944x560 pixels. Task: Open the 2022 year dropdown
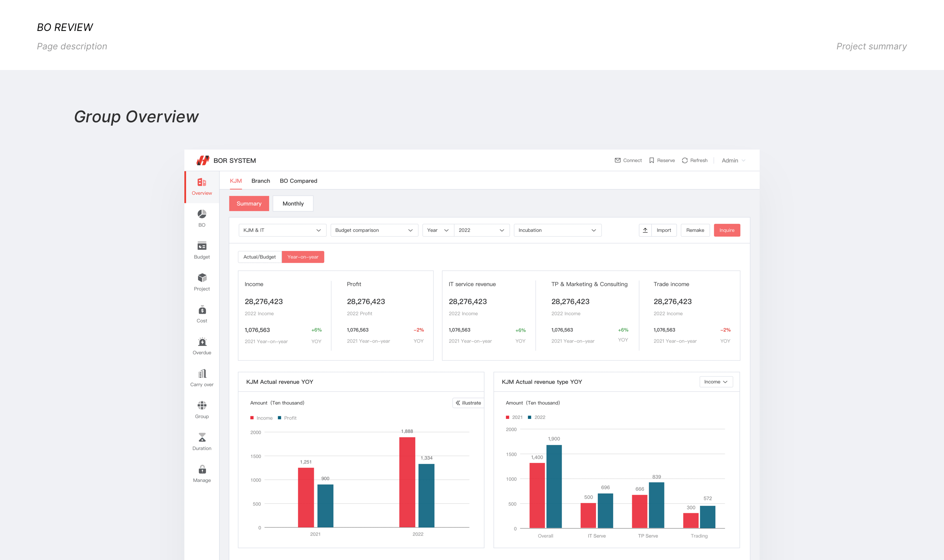[482, 230]
